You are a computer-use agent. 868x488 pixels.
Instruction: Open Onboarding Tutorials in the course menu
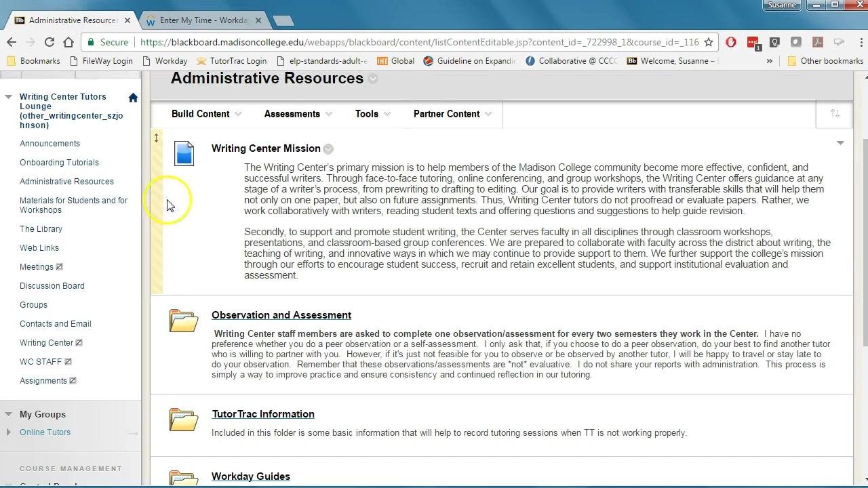(59, 163)
